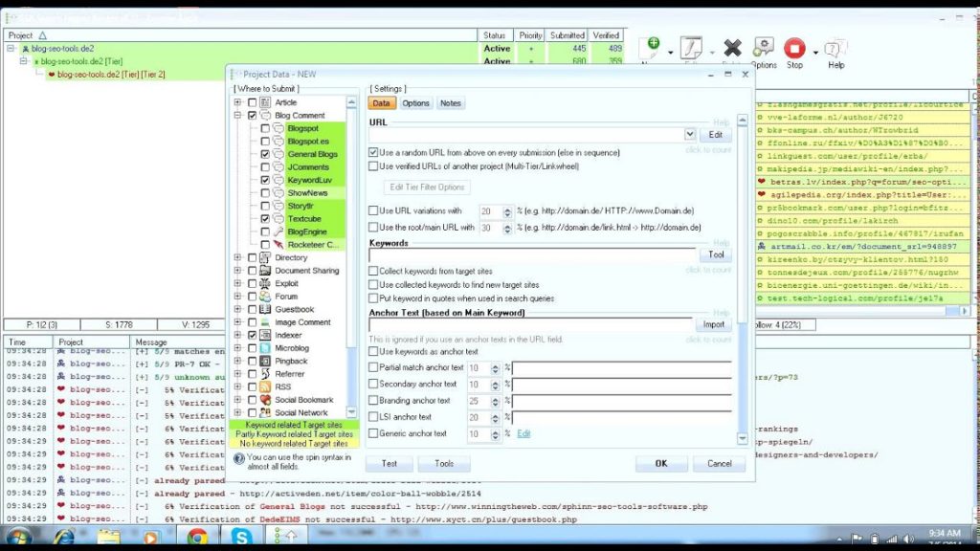This screenshot has width=980, height=551.
Task: Sort by the Status column header
Action: (495, 35)
